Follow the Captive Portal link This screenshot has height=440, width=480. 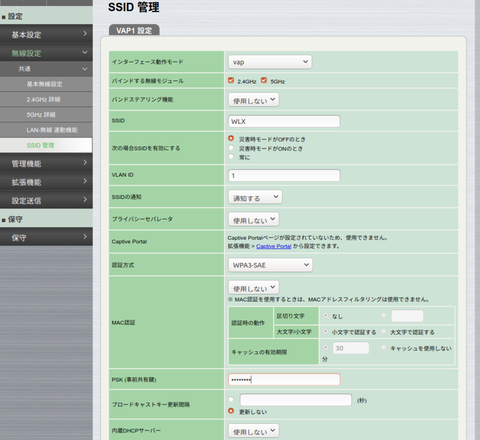pos(274,246)
